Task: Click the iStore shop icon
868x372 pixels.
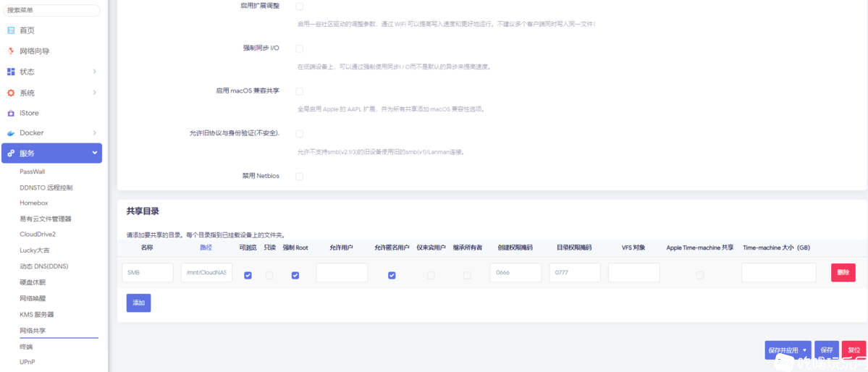Action: 11,113
